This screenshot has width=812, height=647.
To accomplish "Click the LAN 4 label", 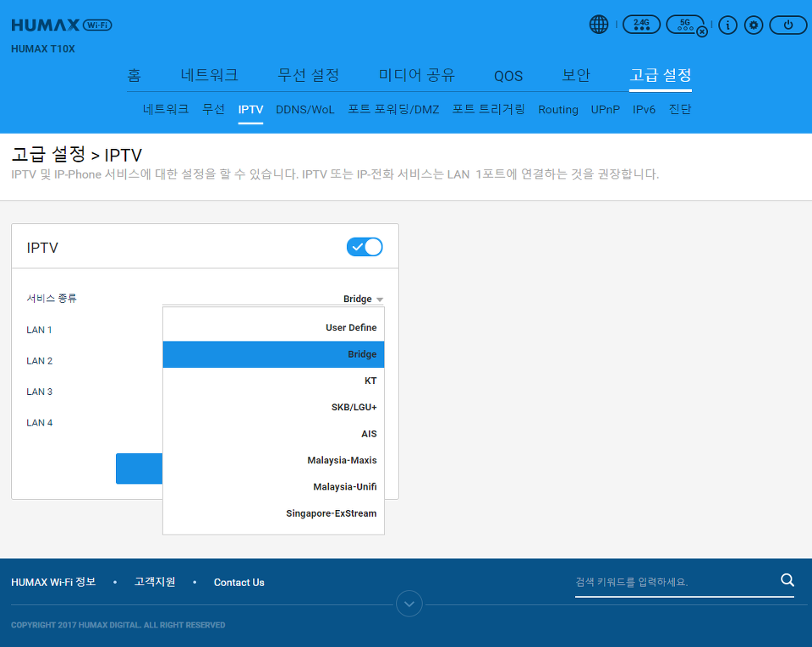I will point(40,423).
